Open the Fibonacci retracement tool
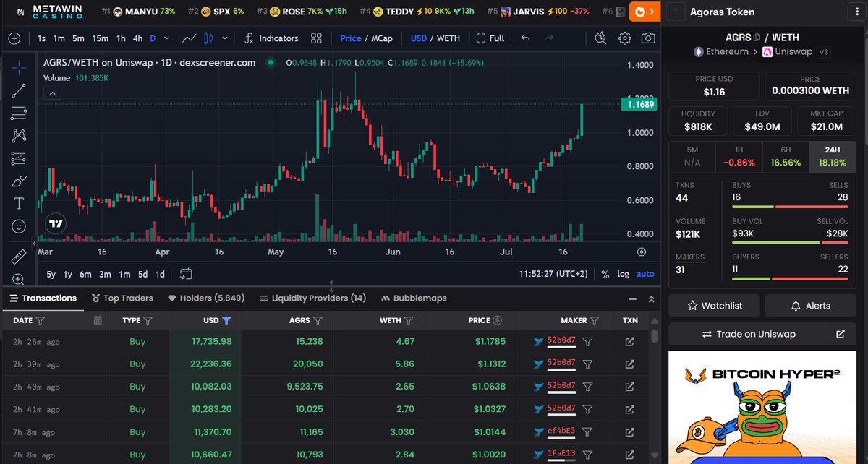Screen dimensions: 868x464 19,113
